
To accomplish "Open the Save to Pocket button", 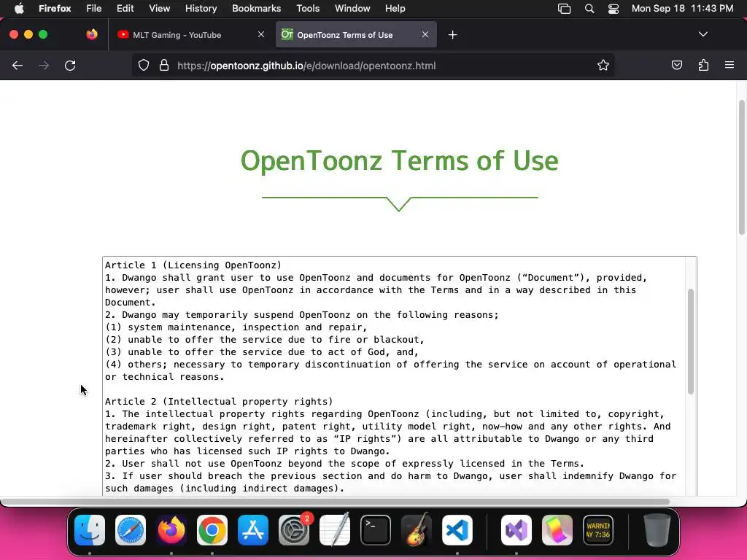I will 677,65.
